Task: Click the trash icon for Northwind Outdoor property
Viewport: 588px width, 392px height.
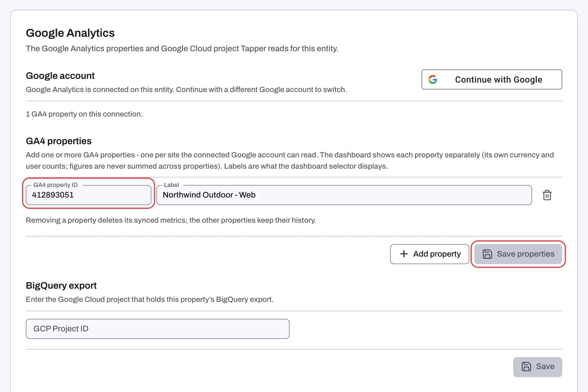Action: point(547,195)
